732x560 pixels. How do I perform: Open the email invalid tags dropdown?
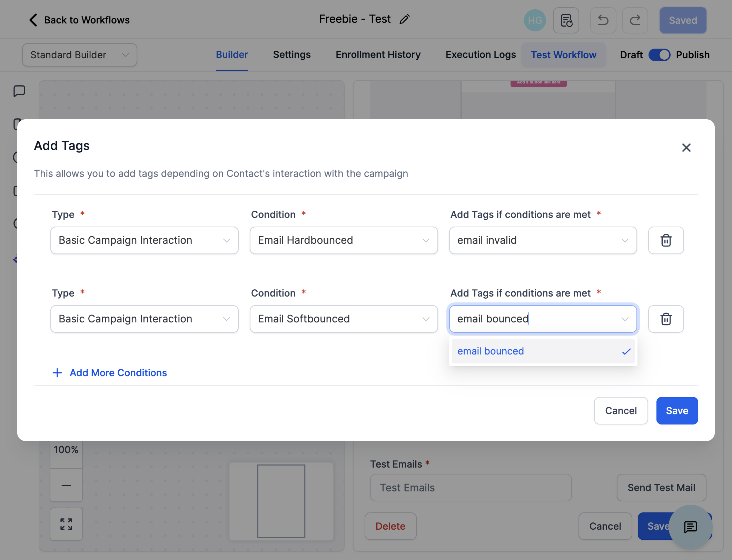pyautogui.click(x=543, y=240)
